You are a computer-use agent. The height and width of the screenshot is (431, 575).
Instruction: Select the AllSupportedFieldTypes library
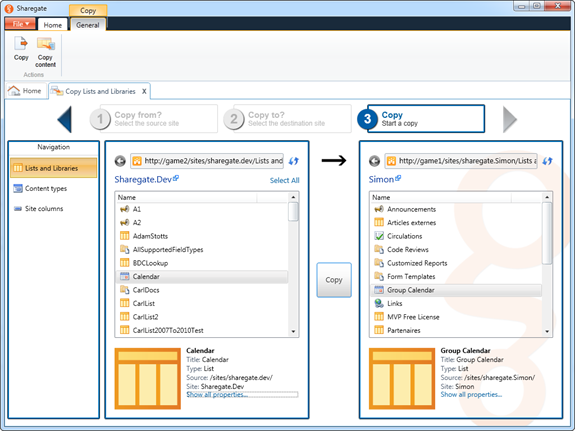tap(202, 250)
